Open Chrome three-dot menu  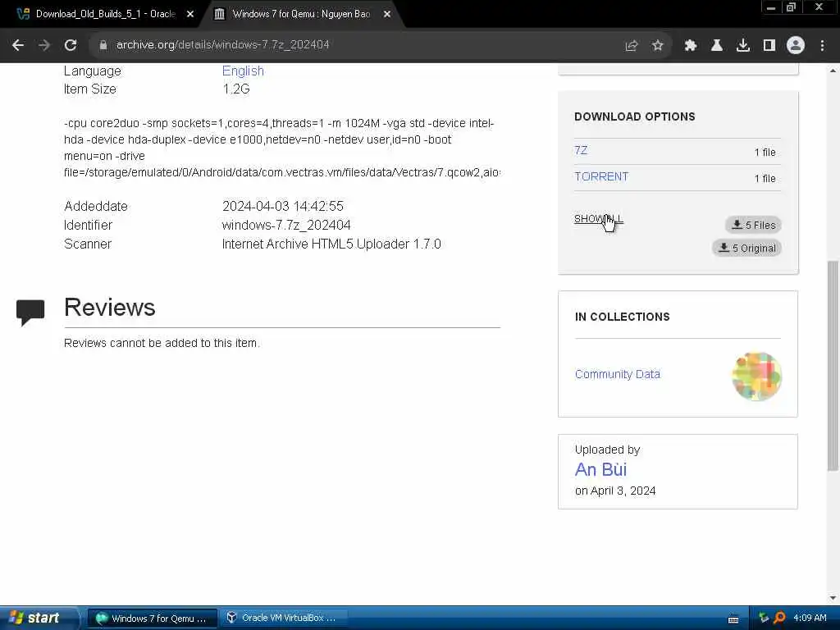pos(822,46)
